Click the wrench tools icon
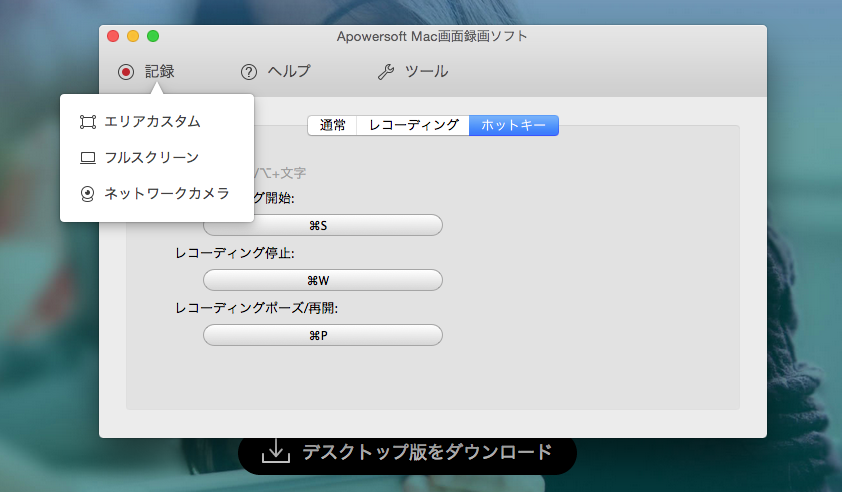The image size is (842, 492). point(386,71)
